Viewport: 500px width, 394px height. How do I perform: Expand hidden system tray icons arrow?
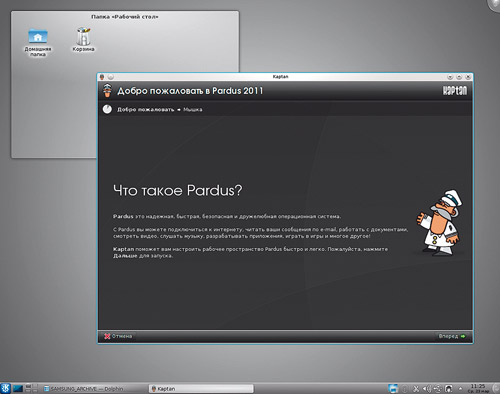pos(460,389)
